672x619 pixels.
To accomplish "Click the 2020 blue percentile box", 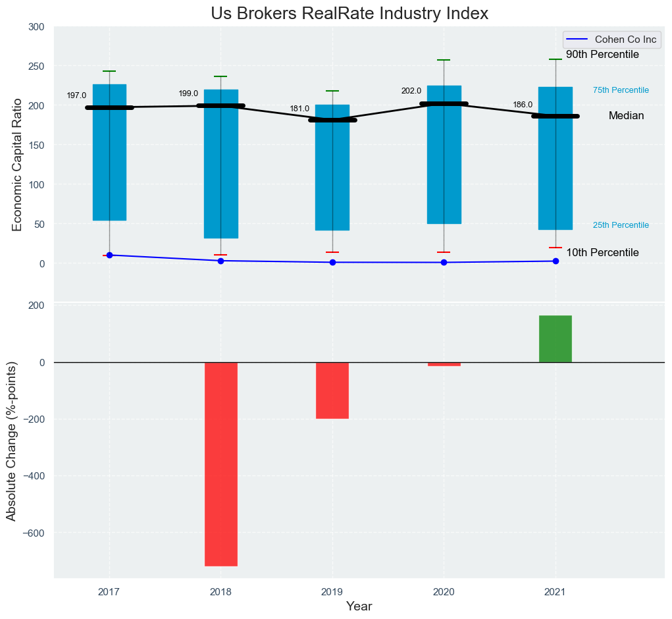I will [444, 155].
